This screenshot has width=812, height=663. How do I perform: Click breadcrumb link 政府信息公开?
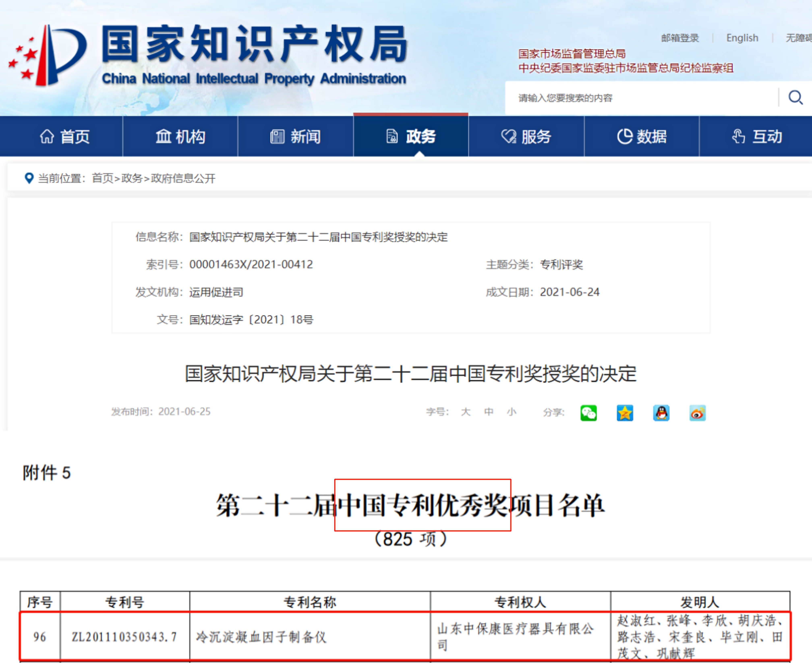183,178
